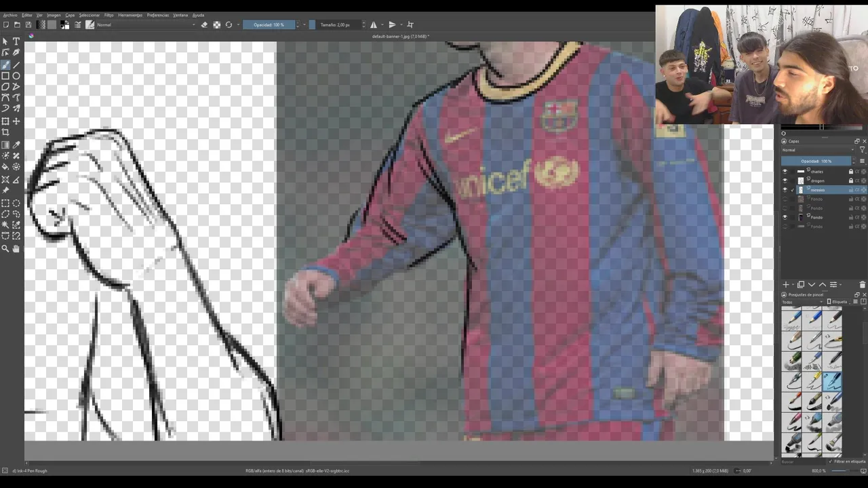Select the Crop tool
The width and height of the screenshot is (868, 488).
(x=5, y=132)
